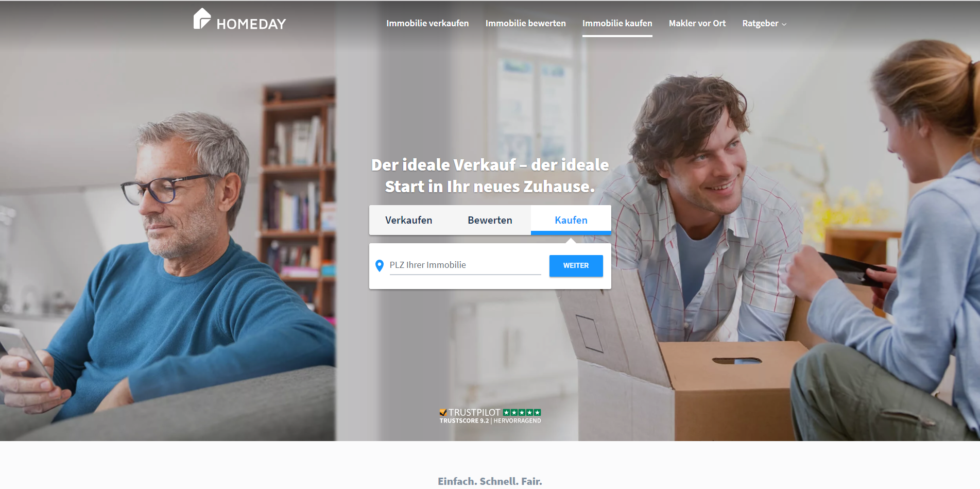Select Immobilie kaufen nav item
Viewport: 980px width, 489px height.
617,23
